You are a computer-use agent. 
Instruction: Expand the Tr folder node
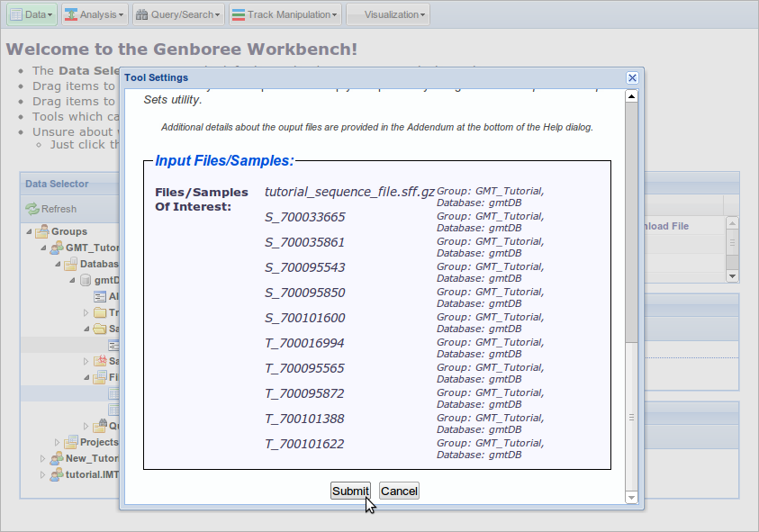tap(86, 312)
